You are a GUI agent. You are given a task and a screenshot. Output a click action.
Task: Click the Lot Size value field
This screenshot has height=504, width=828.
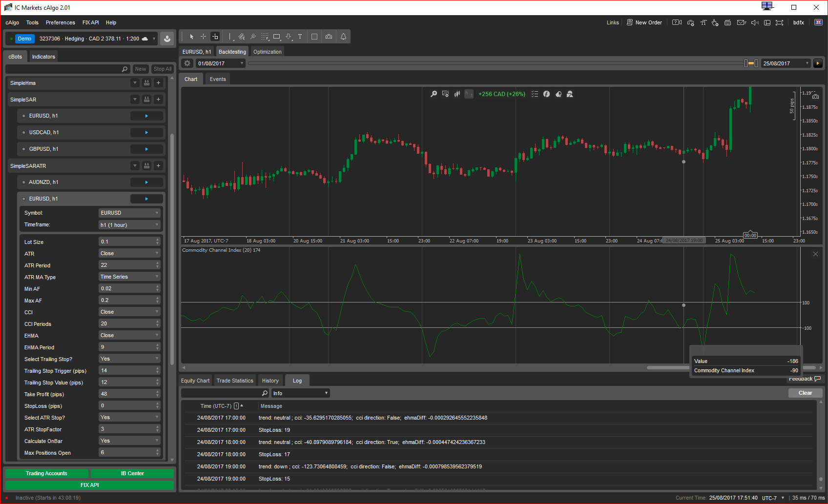[129, 242]
